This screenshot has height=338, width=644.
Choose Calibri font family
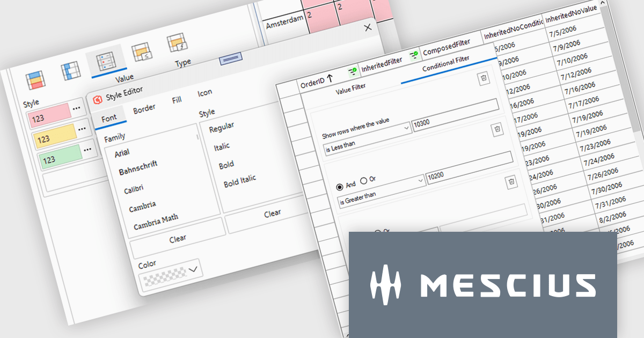pyautogui.click(x=134, y=189)
